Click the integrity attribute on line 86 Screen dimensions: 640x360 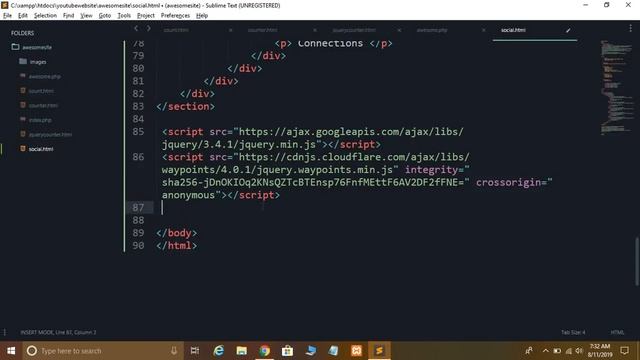pyautogui.click(x=431, y=170)
